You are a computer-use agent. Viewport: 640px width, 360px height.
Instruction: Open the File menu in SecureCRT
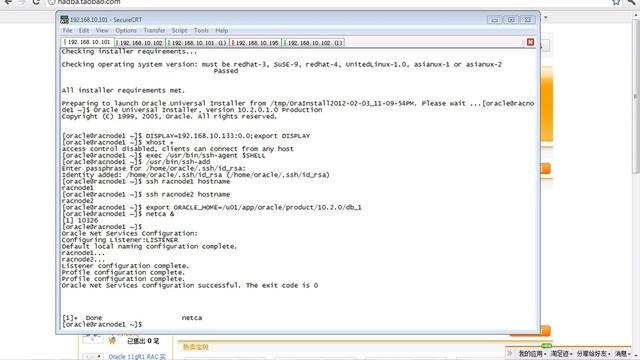[67, 31]
